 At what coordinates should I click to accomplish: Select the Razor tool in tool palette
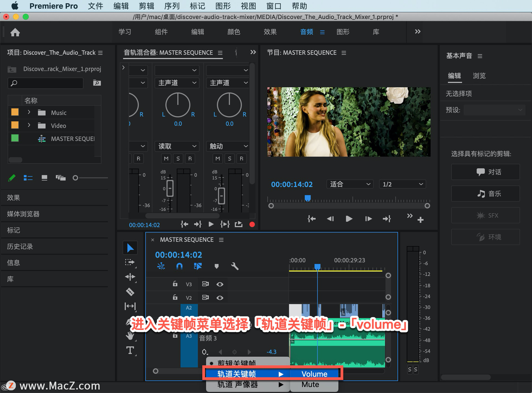click(130, 292)
